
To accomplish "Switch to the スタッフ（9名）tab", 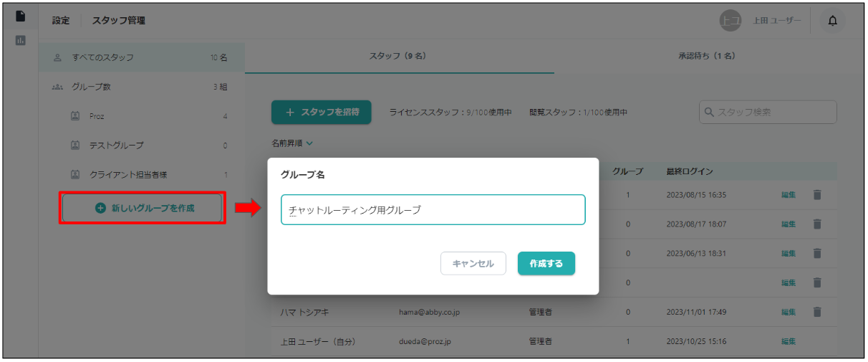I will (397, 56).
